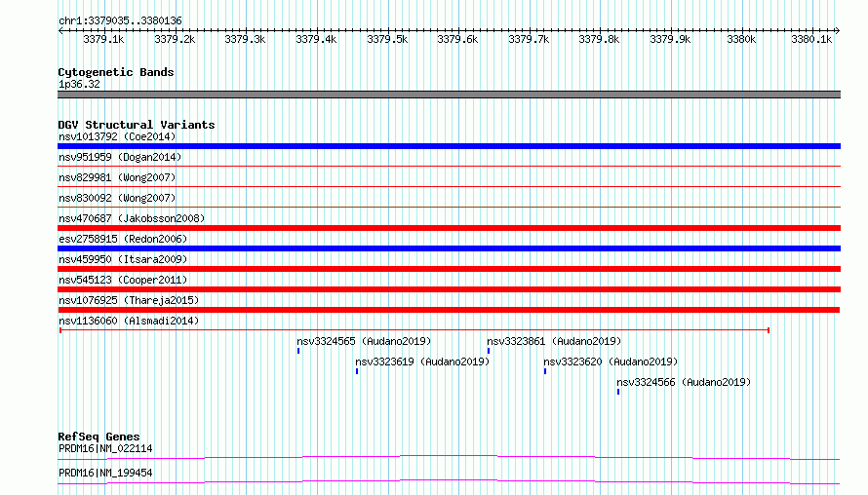Open variant nsv1076925 (Thareja2015) label

(129, 300)
